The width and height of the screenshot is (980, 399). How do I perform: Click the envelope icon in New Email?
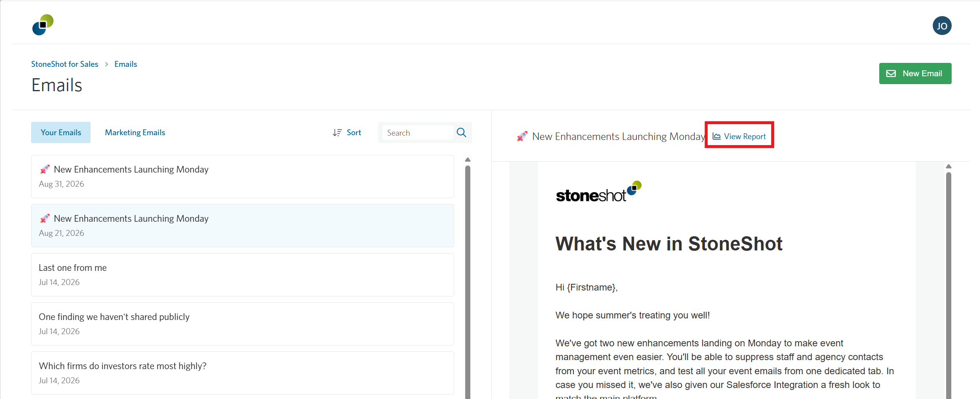(x=891, y=74)
